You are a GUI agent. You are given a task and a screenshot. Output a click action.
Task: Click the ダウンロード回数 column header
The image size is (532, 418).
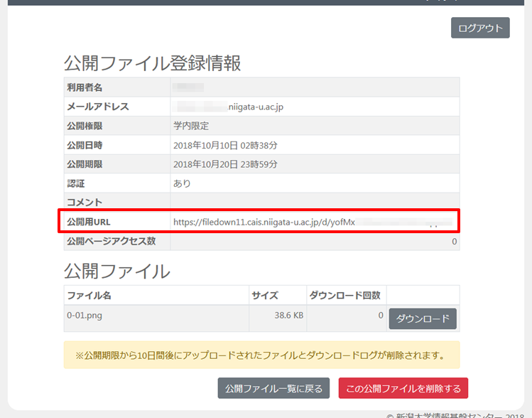tap(344, 295)
